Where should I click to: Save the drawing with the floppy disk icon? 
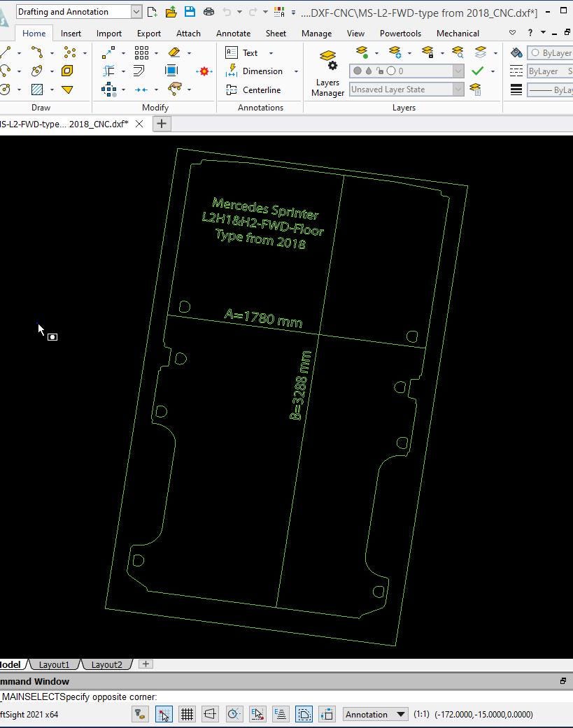(190, 12)
